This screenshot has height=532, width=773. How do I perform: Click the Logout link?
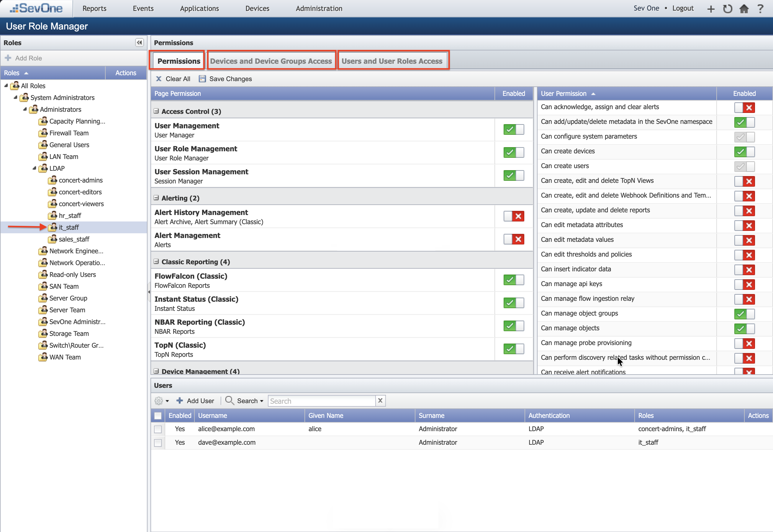tap(683, 8)
